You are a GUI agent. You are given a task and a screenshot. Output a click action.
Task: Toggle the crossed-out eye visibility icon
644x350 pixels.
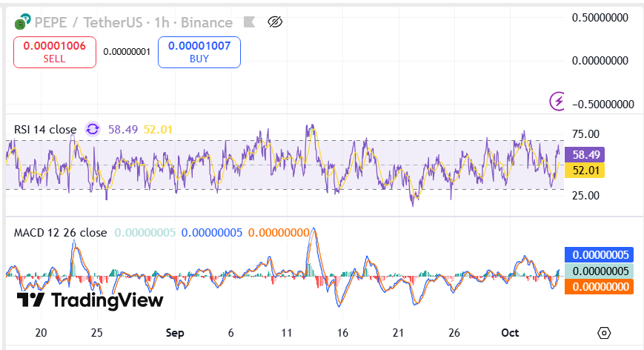(x=275, y=22)
